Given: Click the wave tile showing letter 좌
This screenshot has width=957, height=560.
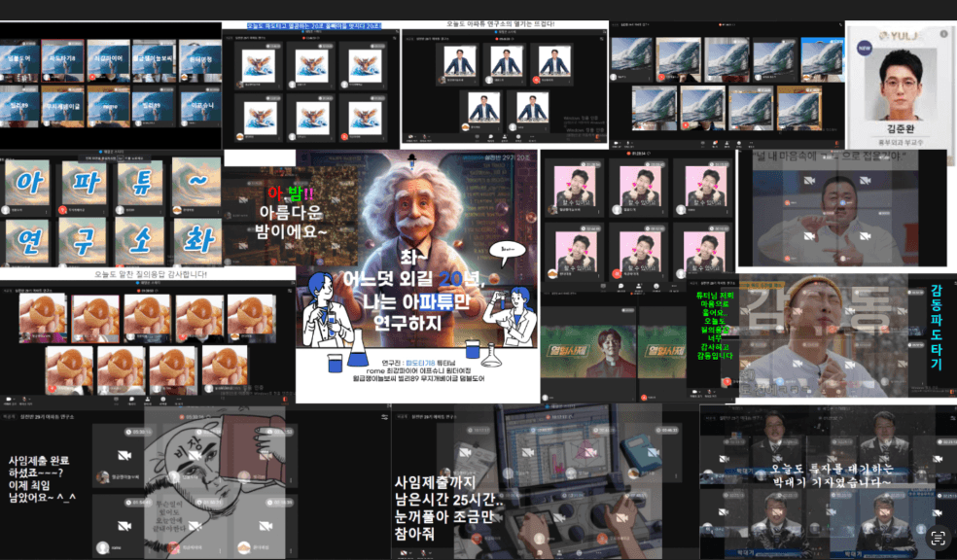Looking at the screenshot, I should pos(196,242).
